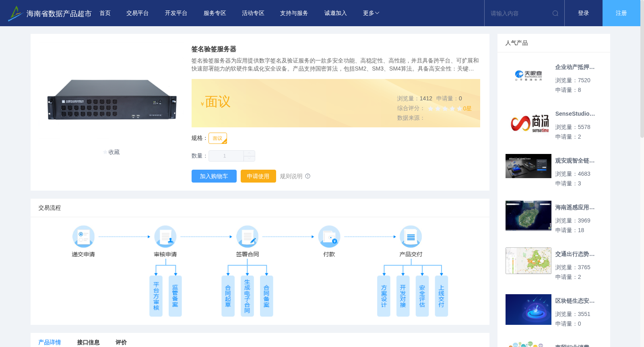Click the 审核申请 step icon
644x347 pixels.
pos(165,237)
